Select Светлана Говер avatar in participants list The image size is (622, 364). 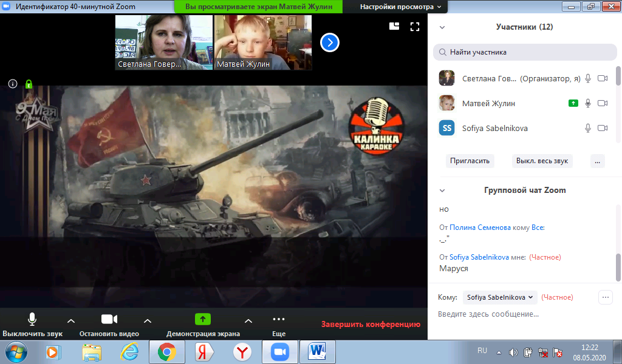[x=446, y=78]
